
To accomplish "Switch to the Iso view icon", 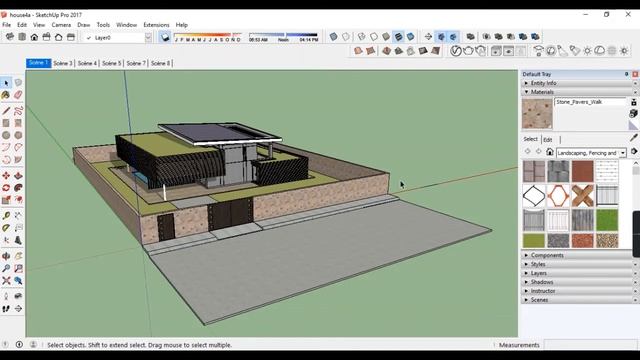I will click(10, 37).
